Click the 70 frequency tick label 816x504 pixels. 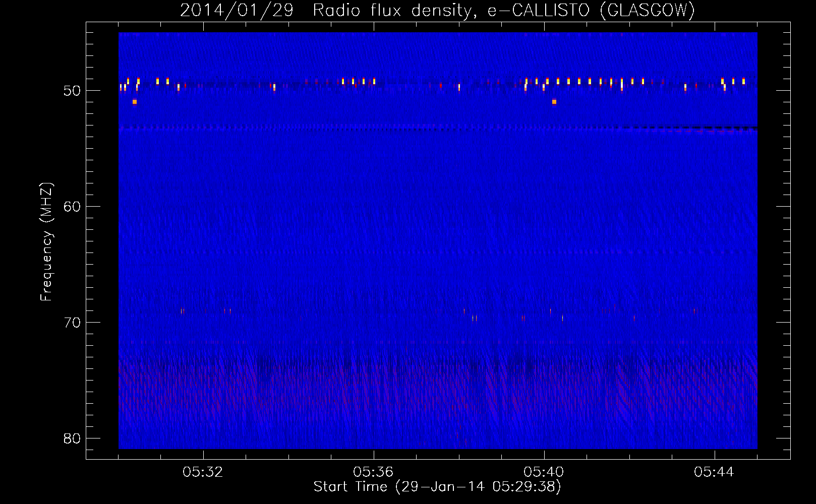(x=72, y=323)
